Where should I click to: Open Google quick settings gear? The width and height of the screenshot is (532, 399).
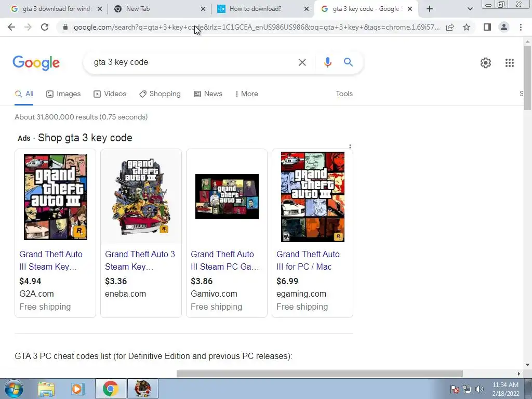point(486,63)
